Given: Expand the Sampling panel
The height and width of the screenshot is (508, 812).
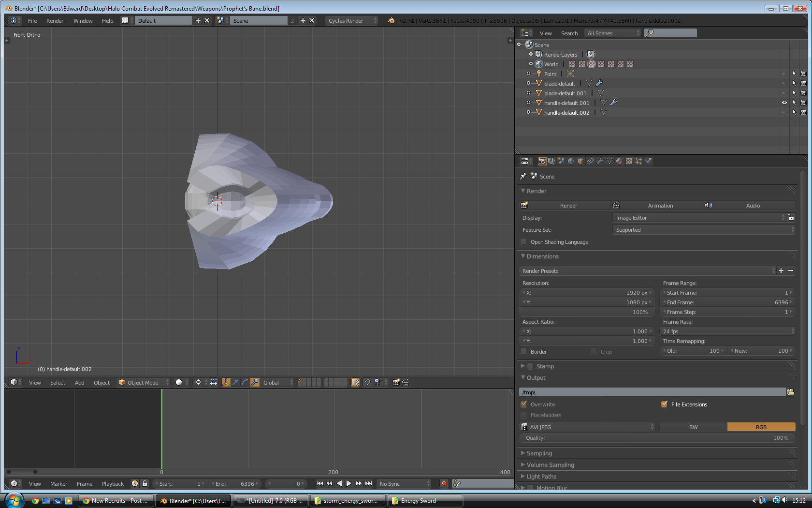Looking at the screenshot, I should pos(539,453).
